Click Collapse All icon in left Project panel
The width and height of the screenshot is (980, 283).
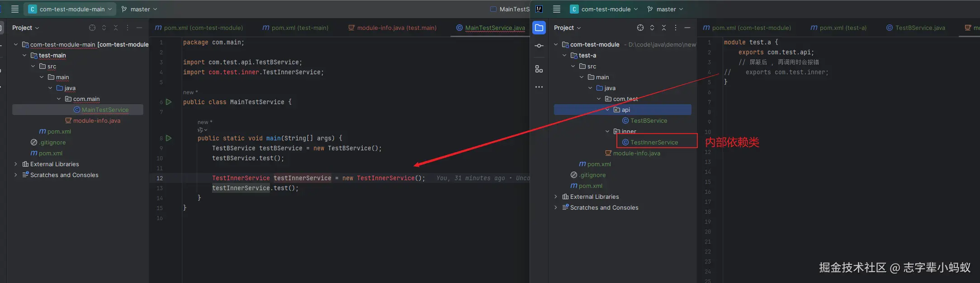click(x=116, y=28)
